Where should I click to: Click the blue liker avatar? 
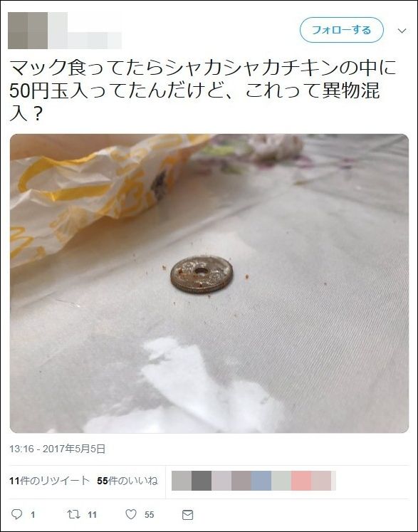261,481
